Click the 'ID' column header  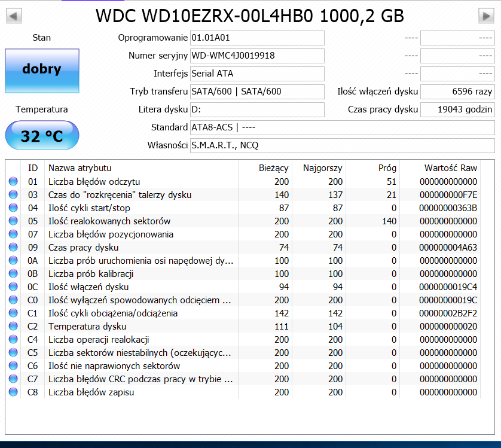(33, 168)
